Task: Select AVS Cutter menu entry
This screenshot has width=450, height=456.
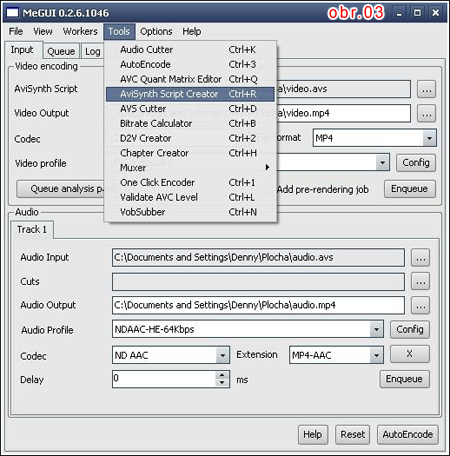Action: pos(190,109)
